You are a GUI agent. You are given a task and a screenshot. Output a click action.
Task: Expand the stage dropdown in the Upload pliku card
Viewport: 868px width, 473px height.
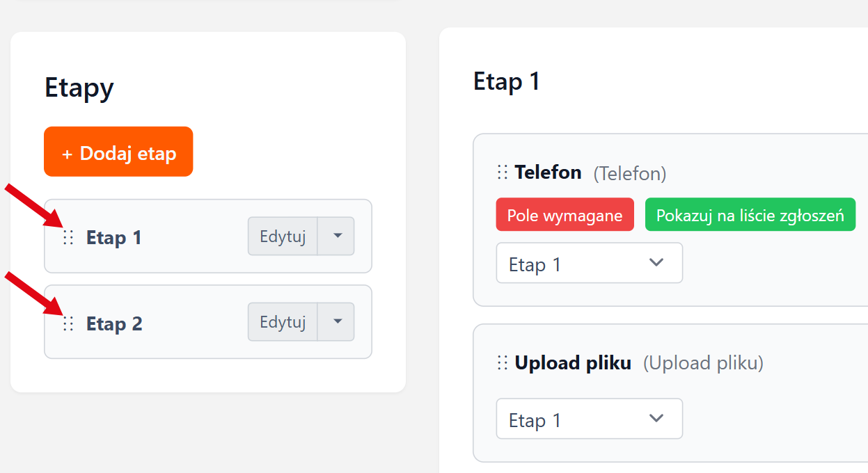coord(589,419)
